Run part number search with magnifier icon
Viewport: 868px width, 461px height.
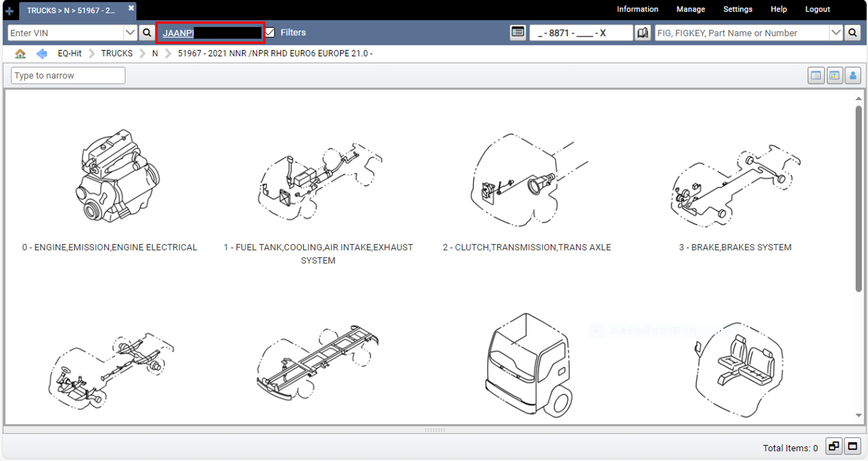853,32
